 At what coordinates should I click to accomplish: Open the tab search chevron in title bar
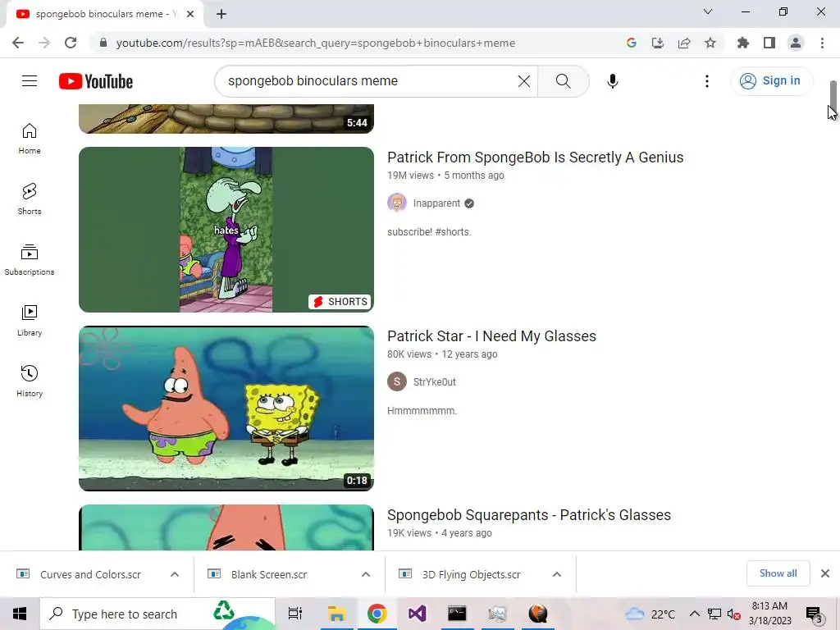point(708,11)
